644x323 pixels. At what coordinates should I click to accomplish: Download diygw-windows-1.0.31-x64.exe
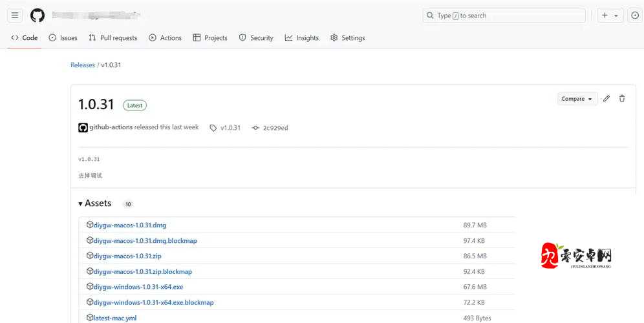138,287
